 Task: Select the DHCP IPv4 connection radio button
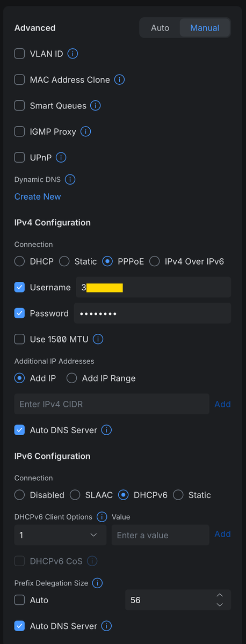tap(20, 261)
